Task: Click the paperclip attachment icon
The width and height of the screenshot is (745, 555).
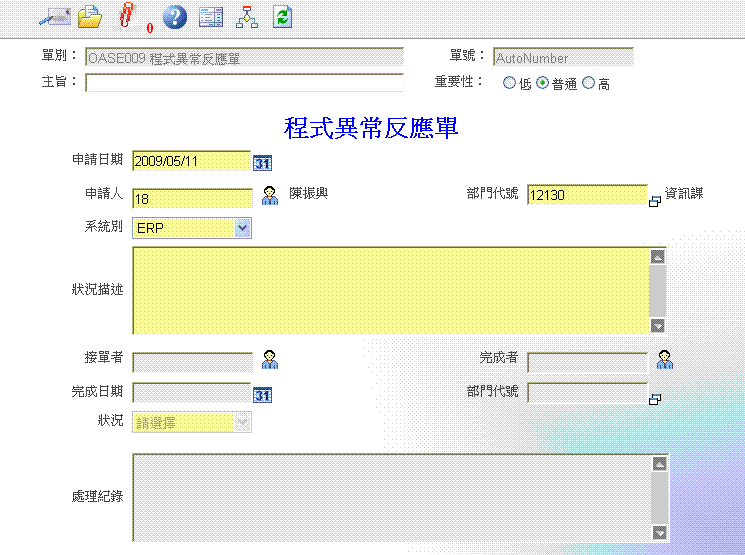Action: 126,16
